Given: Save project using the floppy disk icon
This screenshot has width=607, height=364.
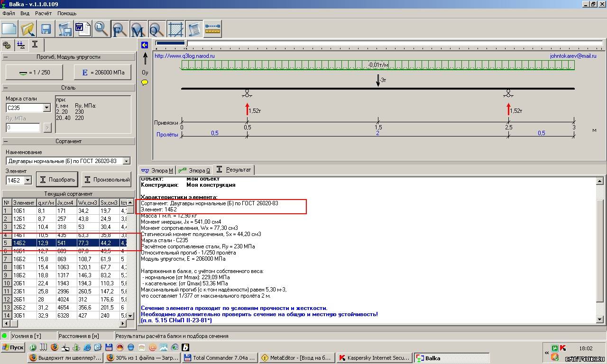Looking at the screenshot, I should pyautogui.click(x=46, y=29).
